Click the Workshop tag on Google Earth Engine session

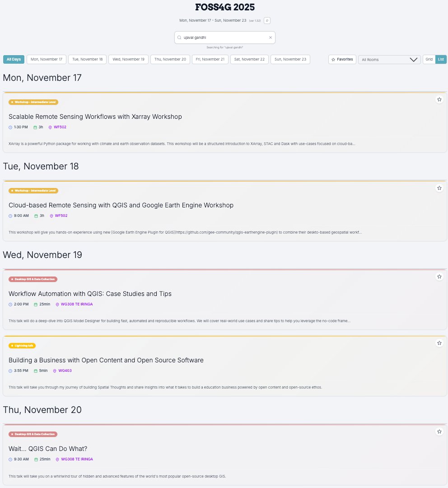[33, 191]
